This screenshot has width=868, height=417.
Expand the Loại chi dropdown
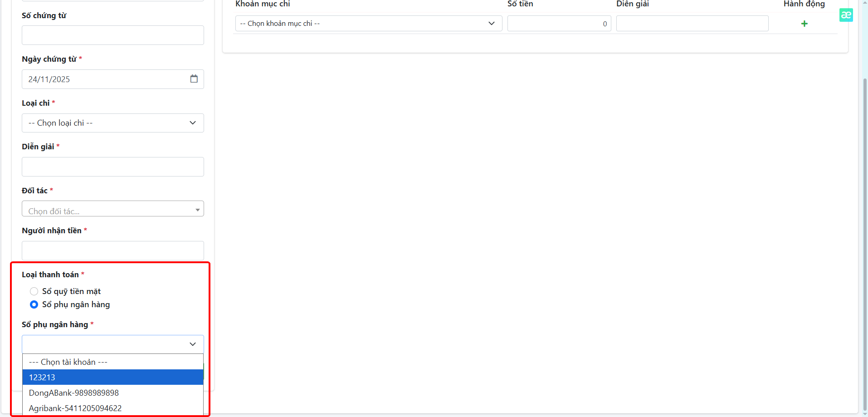pos(112,123)
